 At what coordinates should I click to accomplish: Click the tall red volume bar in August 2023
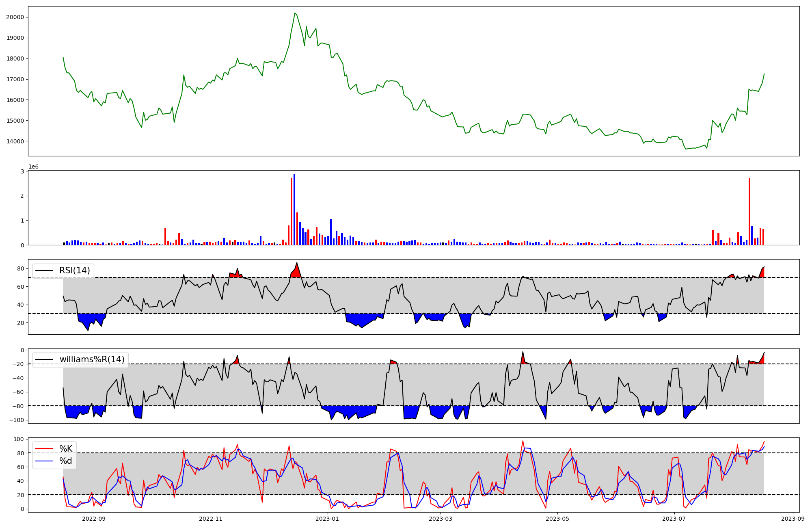click(749, 211)
